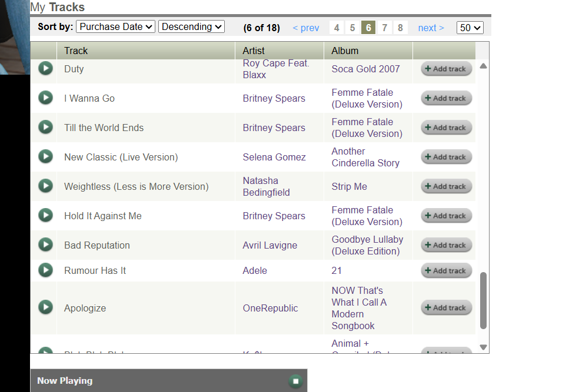Go to page 8

coord(400,28)
